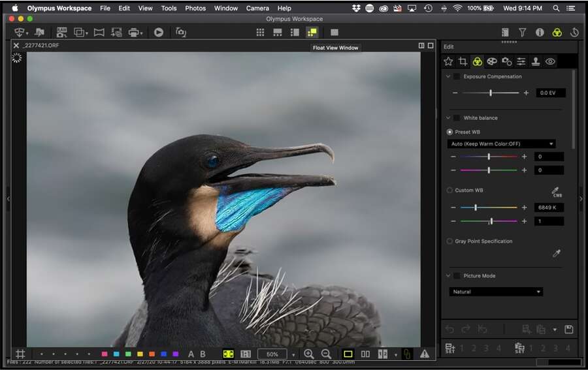Zoom out with the magnifier minus icon
This screenshot has width=588, height=370.
click(326, 354)
